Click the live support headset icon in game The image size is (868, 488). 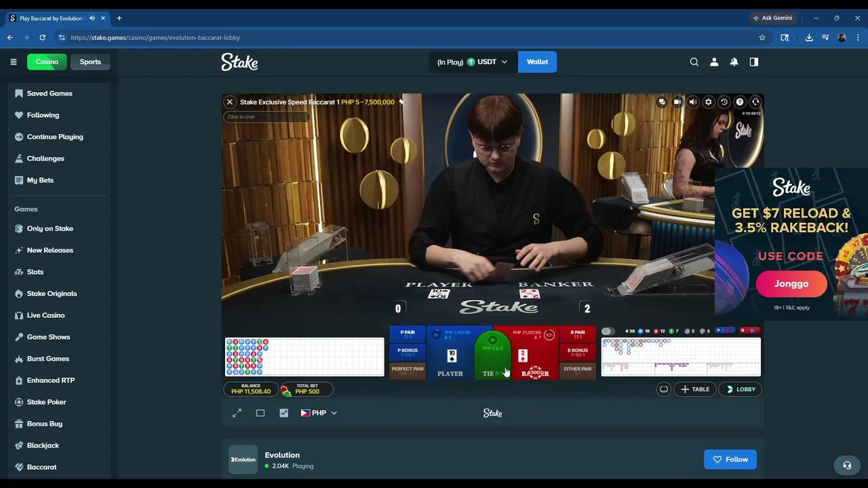[x=755, y=102]
